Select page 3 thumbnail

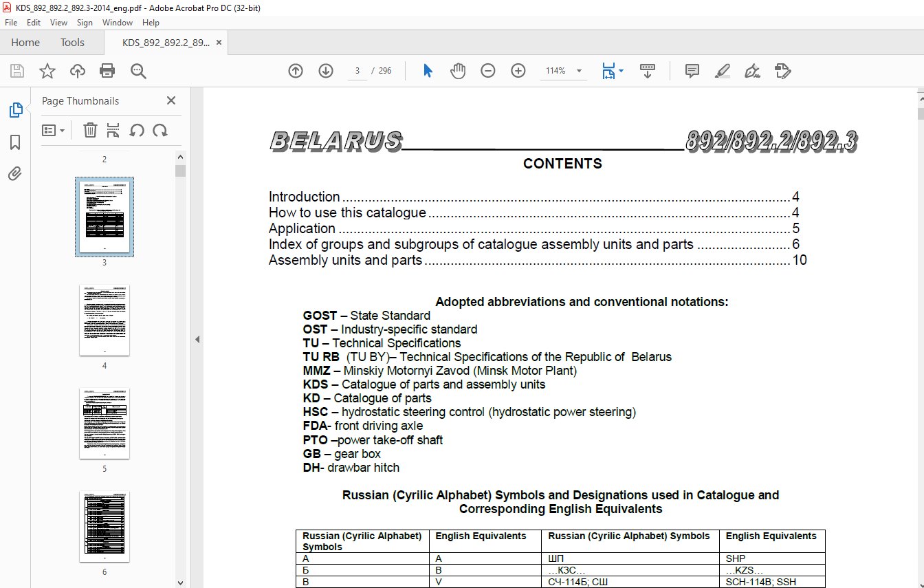click(x=104, y=217)
